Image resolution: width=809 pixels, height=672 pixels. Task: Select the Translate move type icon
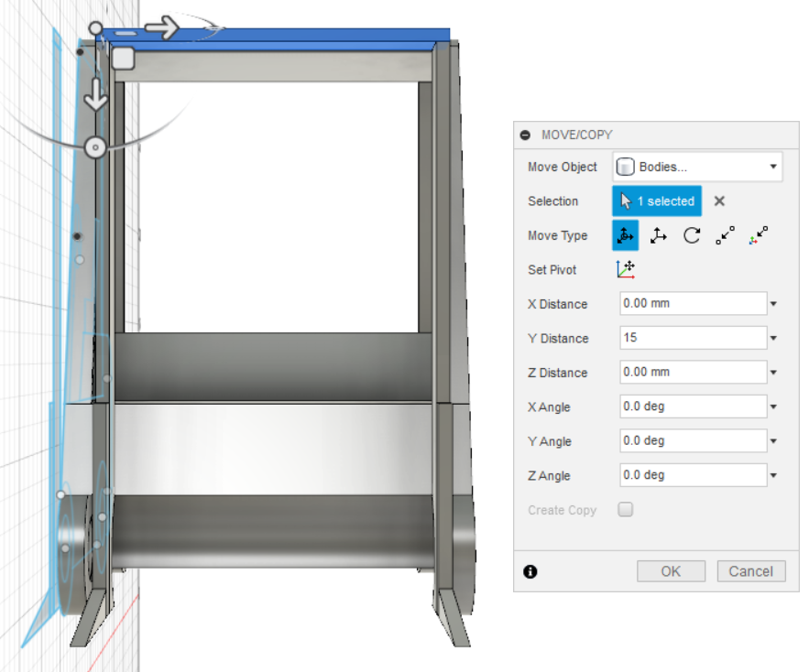click(x=659, y=235)
